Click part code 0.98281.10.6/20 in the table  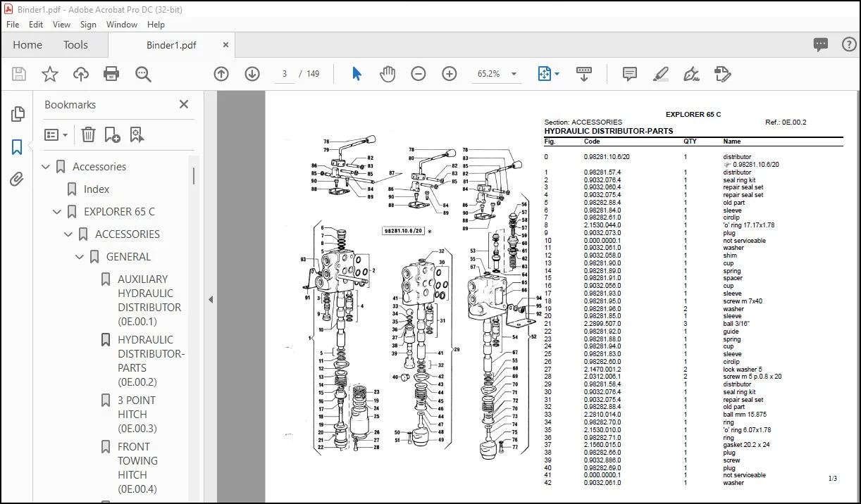pos(607,157)
